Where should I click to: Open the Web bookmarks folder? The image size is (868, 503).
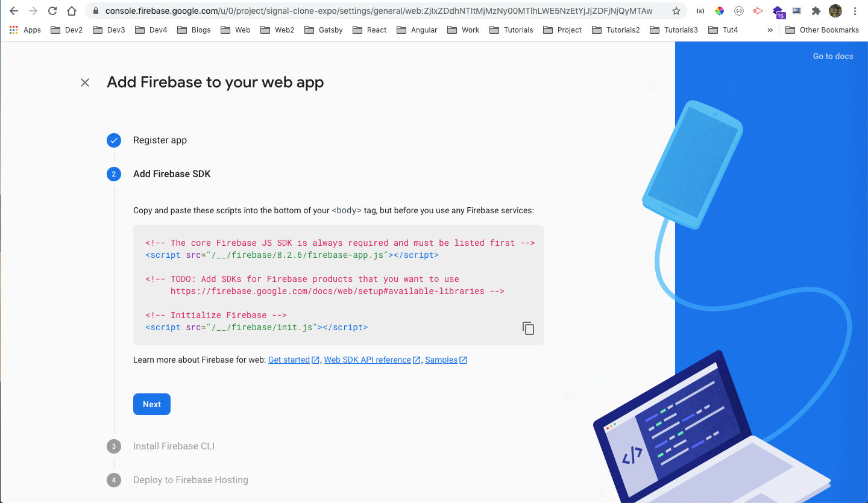[x=236, y=30]
